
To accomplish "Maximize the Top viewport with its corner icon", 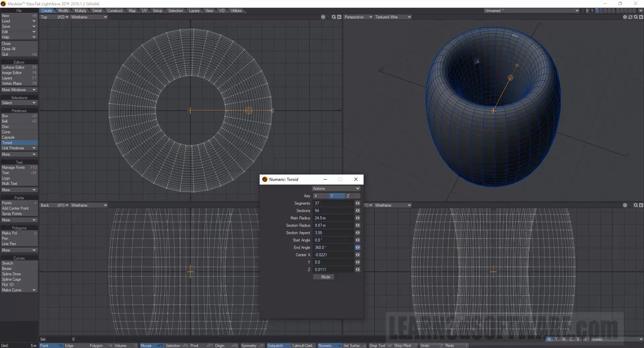I will click(x=339, y=17).
